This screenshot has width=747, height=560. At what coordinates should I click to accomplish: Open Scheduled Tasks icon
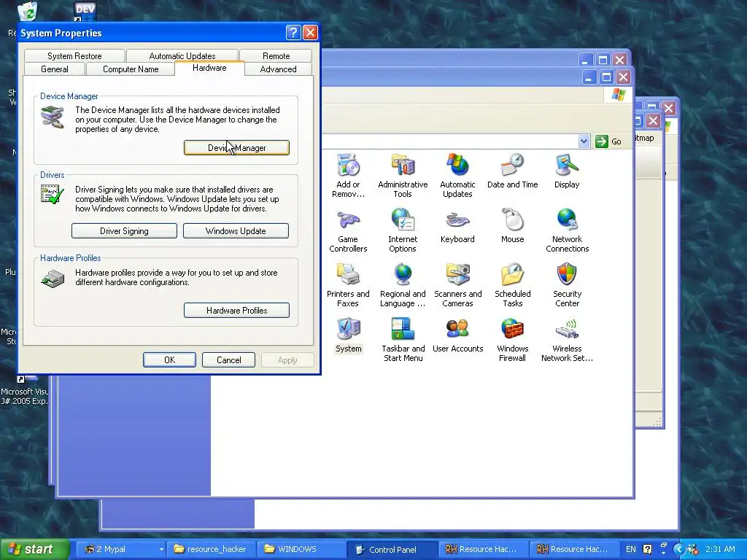click(513, 284)
